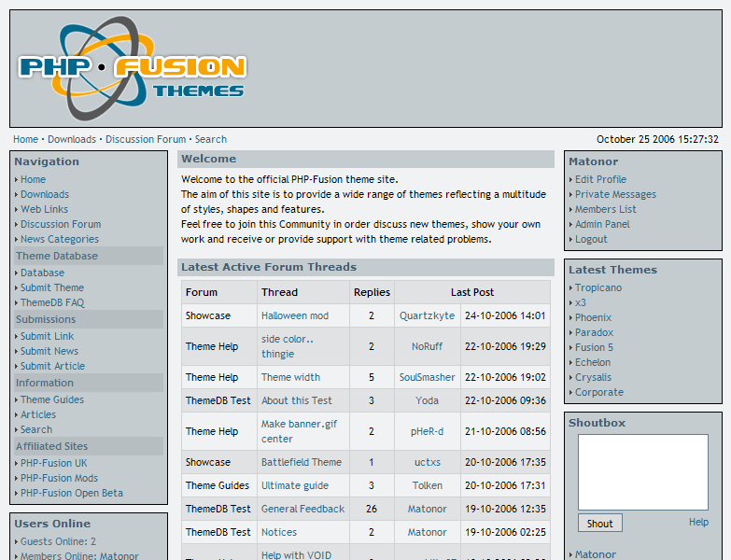This screenshot has width=731, height=560.
Task: Open the Fusion 5 theme
Action: [x=594, y=347]
